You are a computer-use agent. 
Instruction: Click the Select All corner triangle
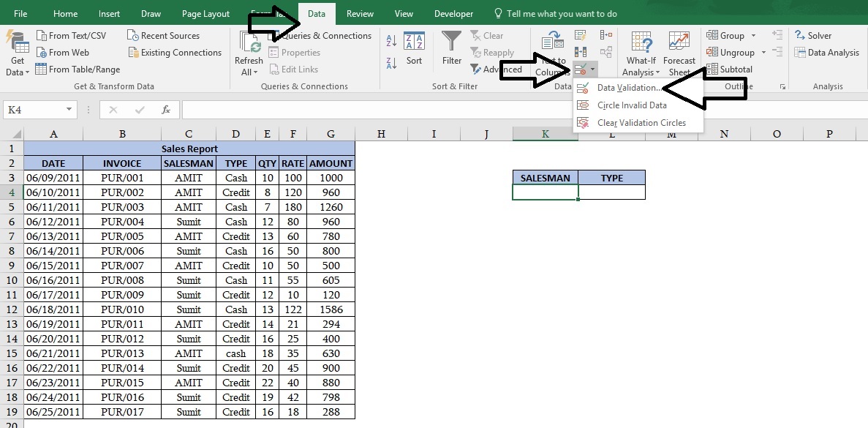tap(16, 133)
